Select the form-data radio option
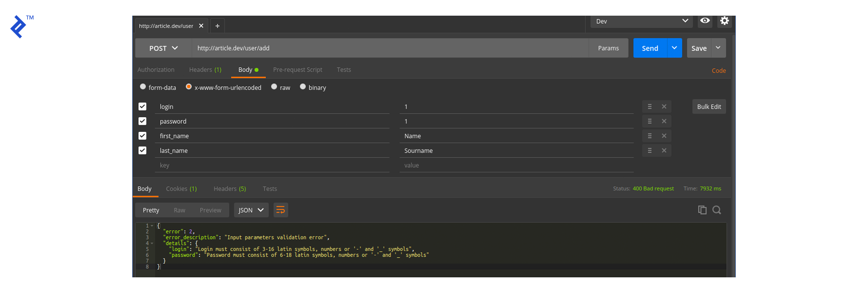868x293 pixels. click(143, 87)
